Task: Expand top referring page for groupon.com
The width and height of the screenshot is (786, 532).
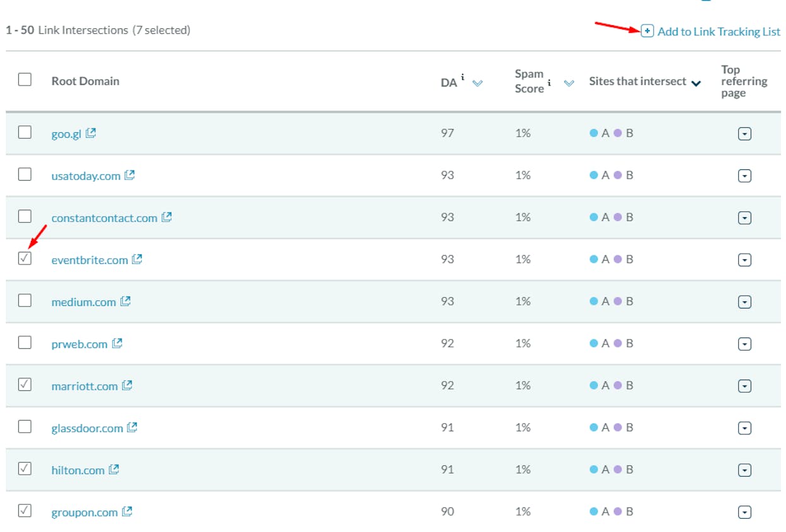Action: [744, 512]
